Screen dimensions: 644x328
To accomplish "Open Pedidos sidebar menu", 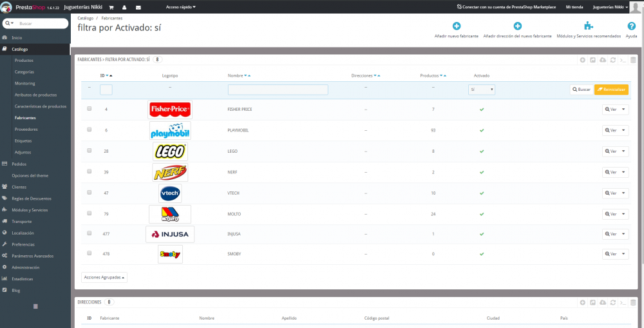I will pyautogui.click(x=19, y=164).
